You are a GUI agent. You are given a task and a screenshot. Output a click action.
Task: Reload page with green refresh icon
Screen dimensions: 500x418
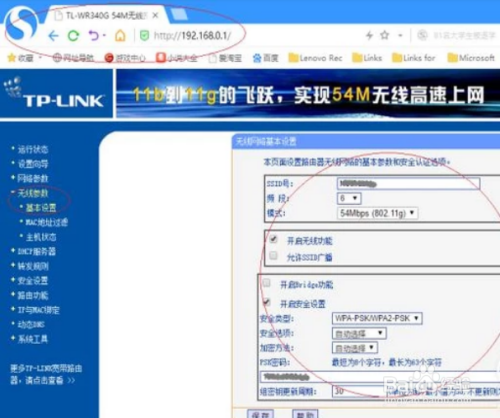(x=73, y=35)
